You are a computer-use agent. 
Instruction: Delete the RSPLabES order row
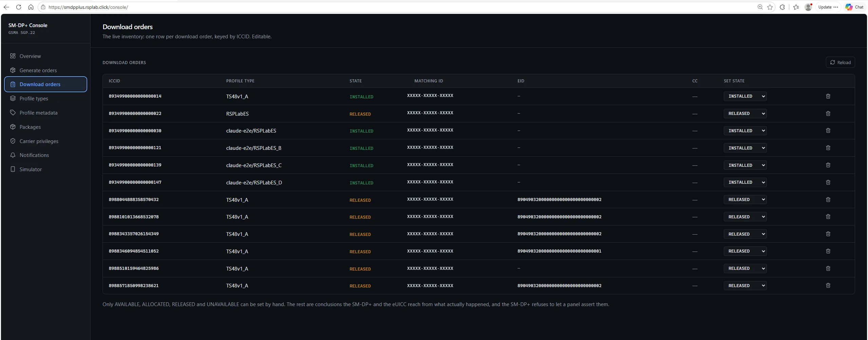tap(828, 114)
